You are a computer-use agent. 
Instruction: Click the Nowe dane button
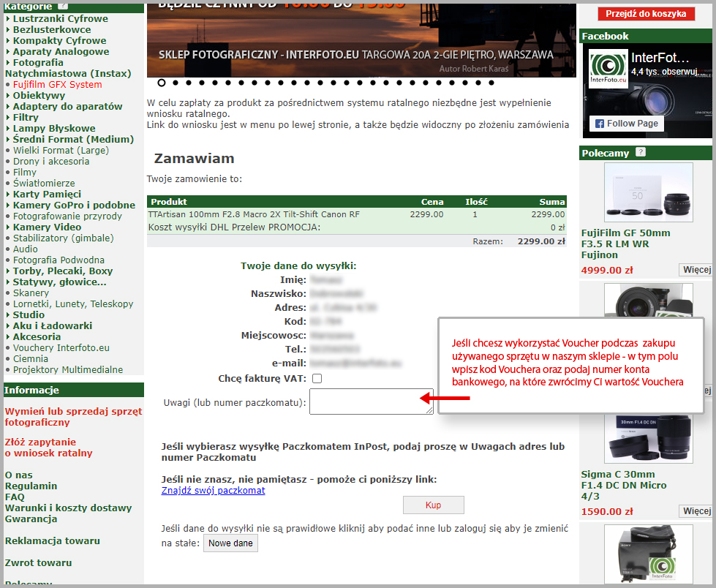click(230, 543)
